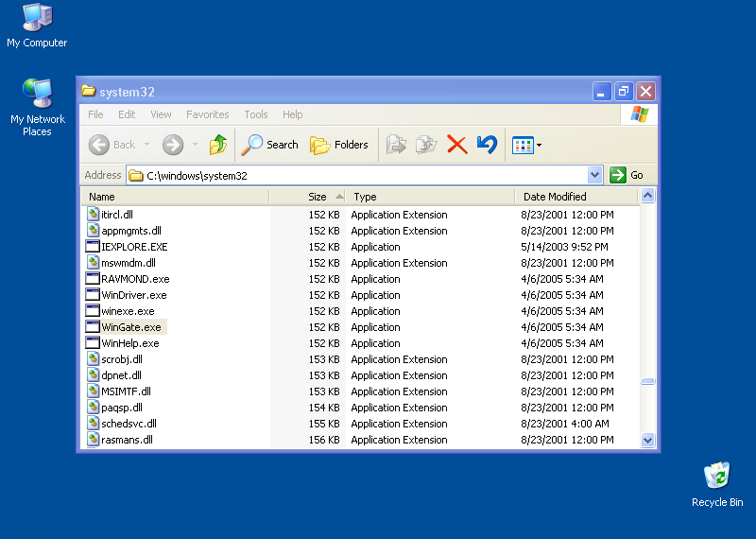Open the File menu
Viewport: 756px width, 539px height.
point(95,114)
